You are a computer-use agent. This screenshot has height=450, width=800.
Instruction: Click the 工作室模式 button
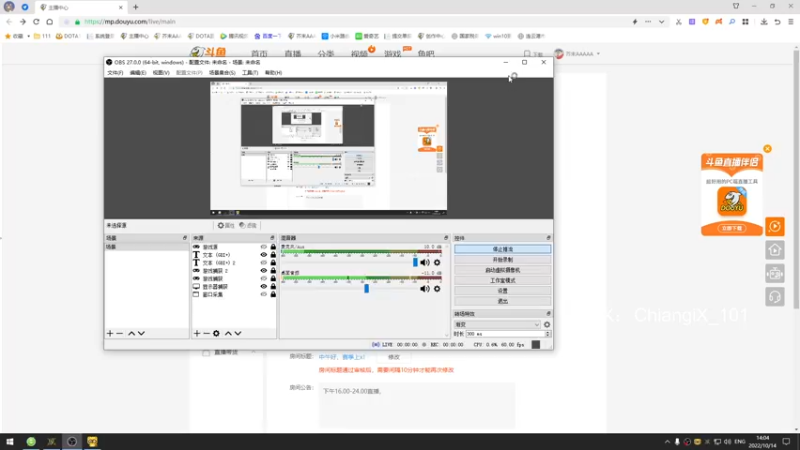click(503, 281)
